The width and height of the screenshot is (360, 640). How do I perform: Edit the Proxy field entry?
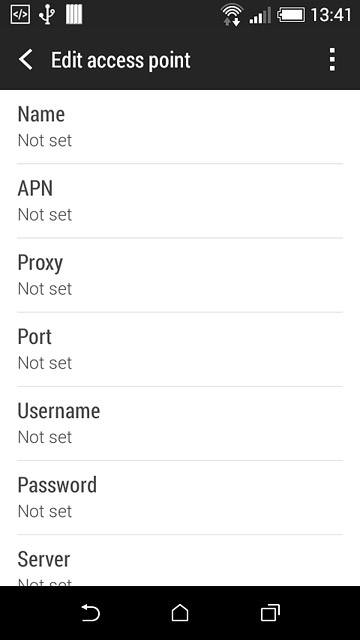pyautogui.click(x=180, y=275)
